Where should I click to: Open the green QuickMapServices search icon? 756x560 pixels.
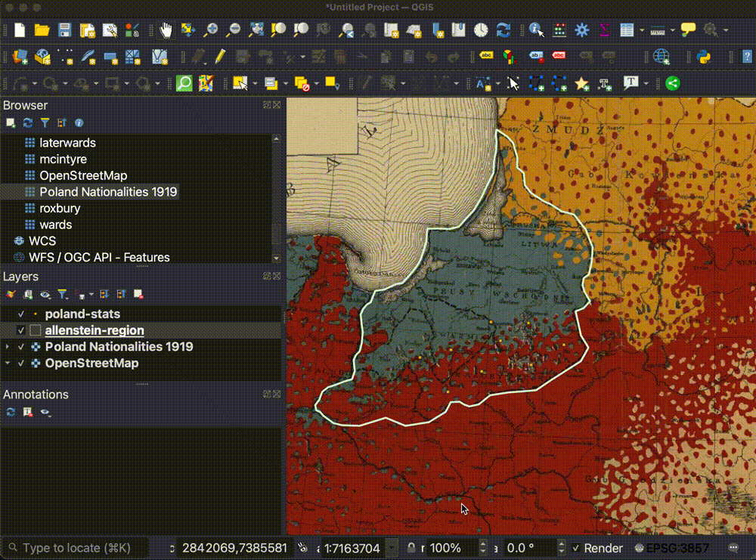click(184, 83)
